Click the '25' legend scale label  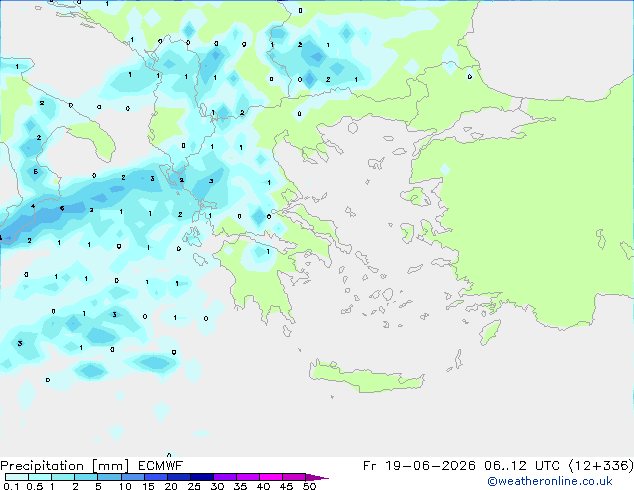[x=194, y=486]
